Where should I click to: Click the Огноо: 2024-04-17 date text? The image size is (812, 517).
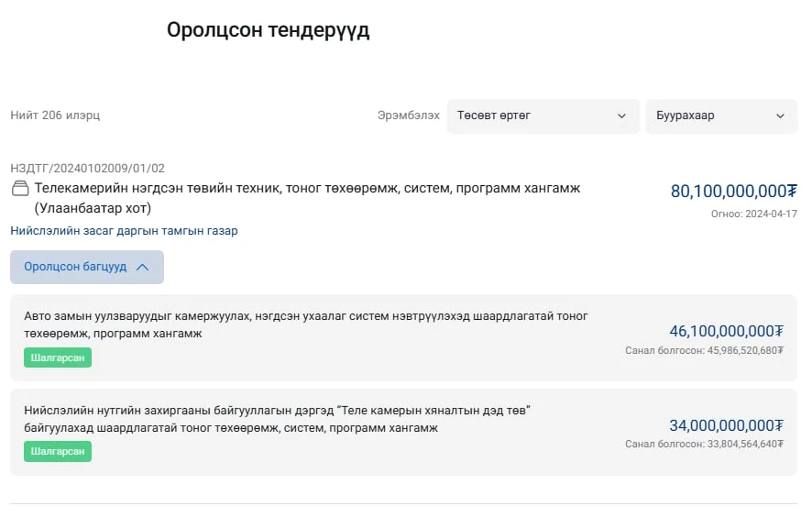point(753,214)
